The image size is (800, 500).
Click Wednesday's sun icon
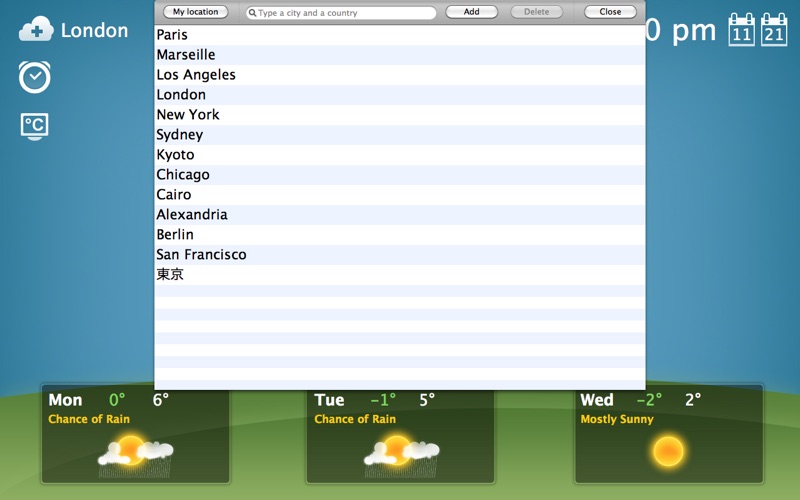click(668, 451)
